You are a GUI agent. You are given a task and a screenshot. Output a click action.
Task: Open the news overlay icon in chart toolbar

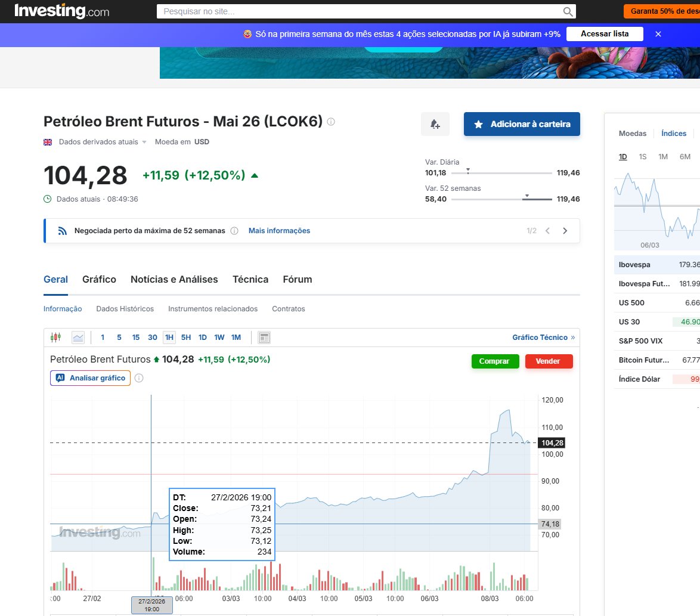pyautogui.click(x=264, y=338)
